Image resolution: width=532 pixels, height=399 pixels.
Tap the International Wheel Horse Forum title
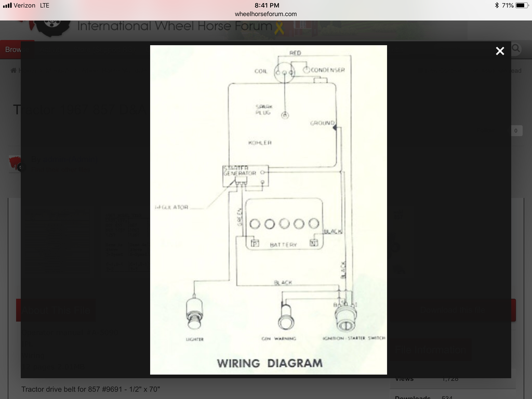[x=175, y=26]
